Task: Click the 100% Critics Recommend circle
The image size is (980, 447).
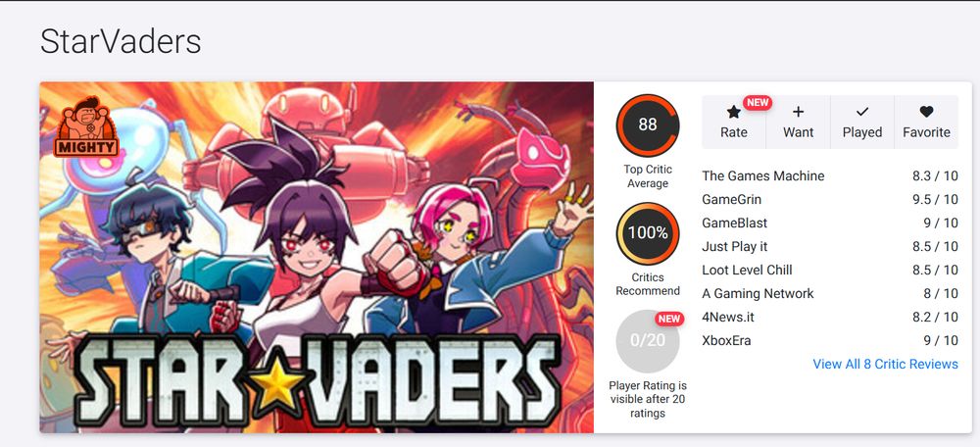Action: pos(648,233)
